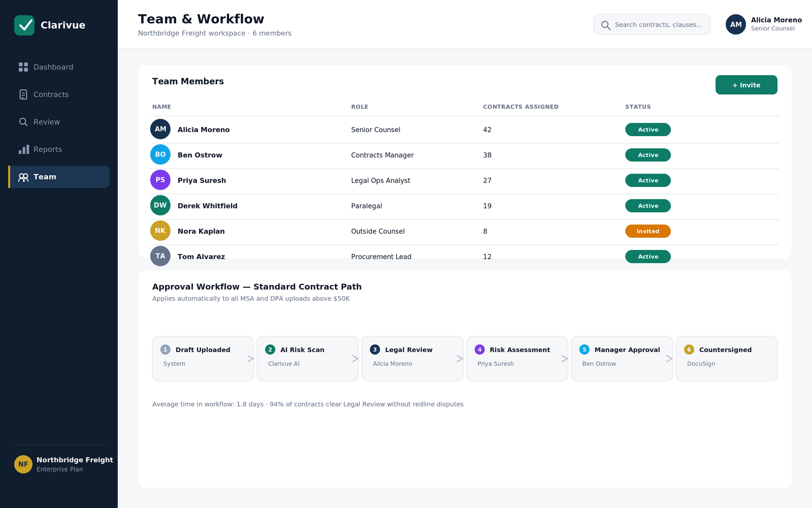Click the Contracts Manager role cell

(382, 155)
